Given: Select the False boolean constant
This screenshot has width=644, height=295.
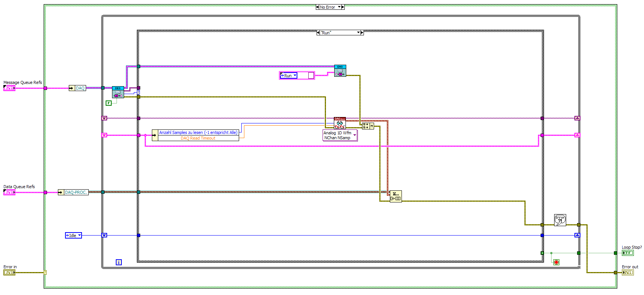Looking at the screenshot, I should 109,103.
